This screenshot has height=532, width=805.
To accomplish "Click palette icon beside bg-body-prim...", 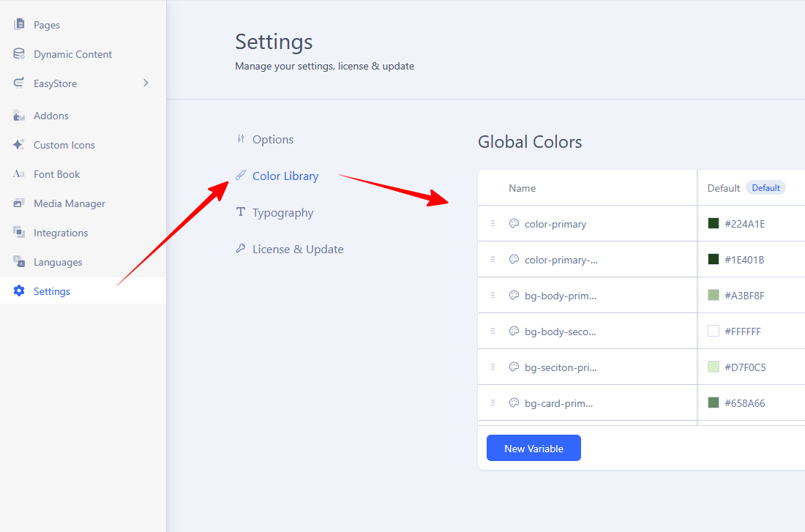I will click(x=514, y=295).
